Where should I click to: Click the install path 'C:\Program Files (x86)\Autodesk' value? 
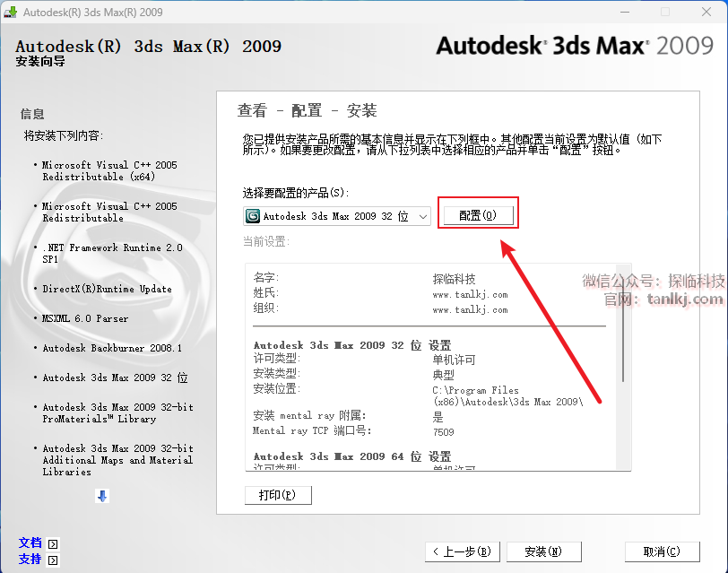click(508, 396)
